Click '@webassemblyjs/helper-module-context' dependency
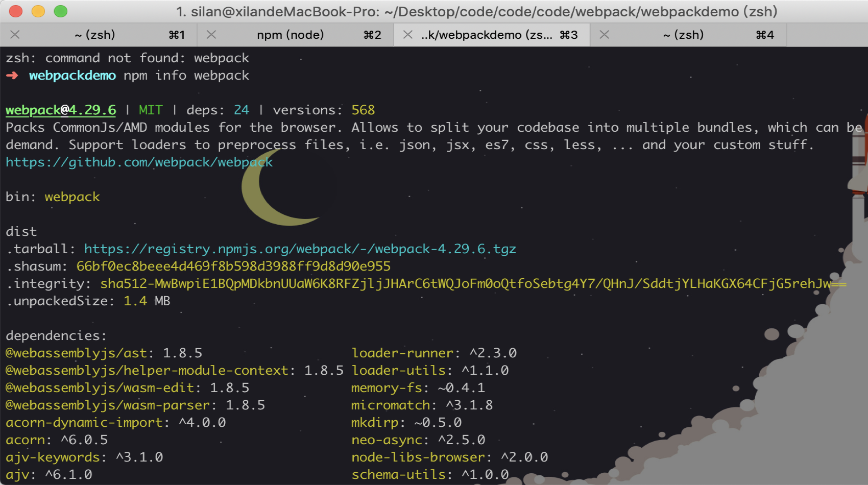The height and width of the screenshot is (485, 868). [x=147, y=371]
